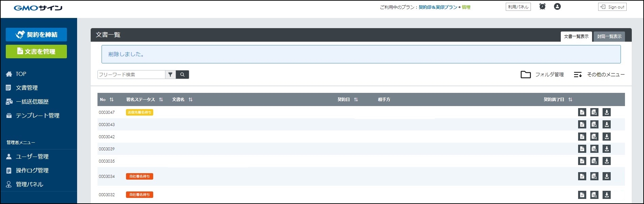Click the magnifier search button

pyautogui.click(x=182, y=75)
